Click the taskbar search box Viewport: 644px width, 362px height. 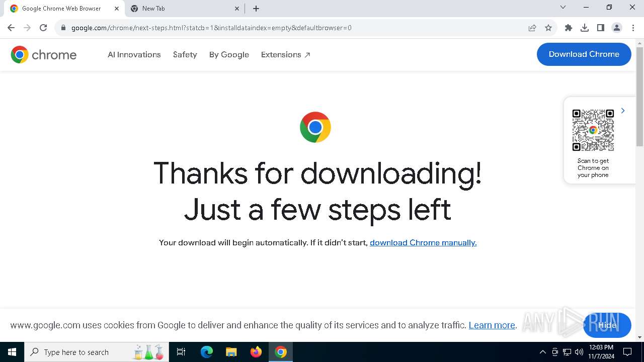[97, 352]
